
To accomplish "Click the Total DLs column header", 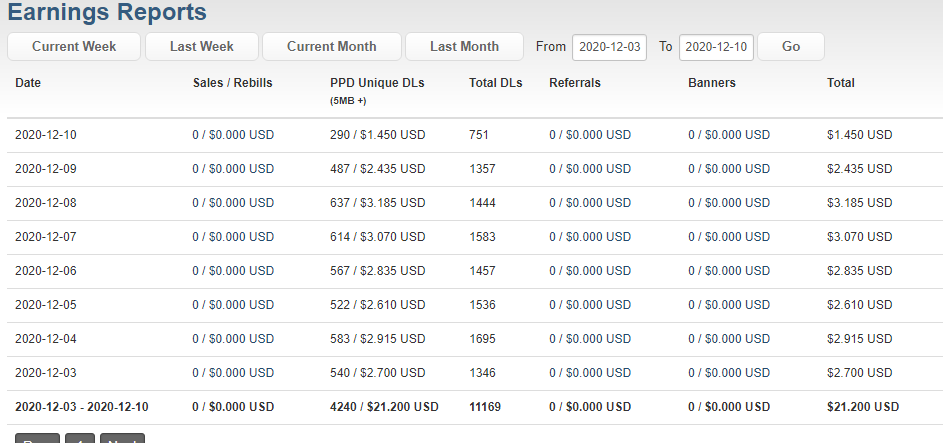I will 496,83.
